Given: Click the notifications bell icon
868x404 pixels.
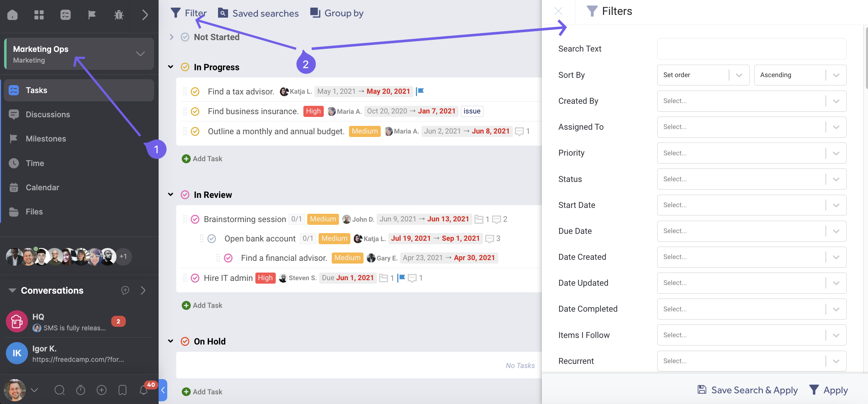Looking at the screenshot, I should (143, 390).
